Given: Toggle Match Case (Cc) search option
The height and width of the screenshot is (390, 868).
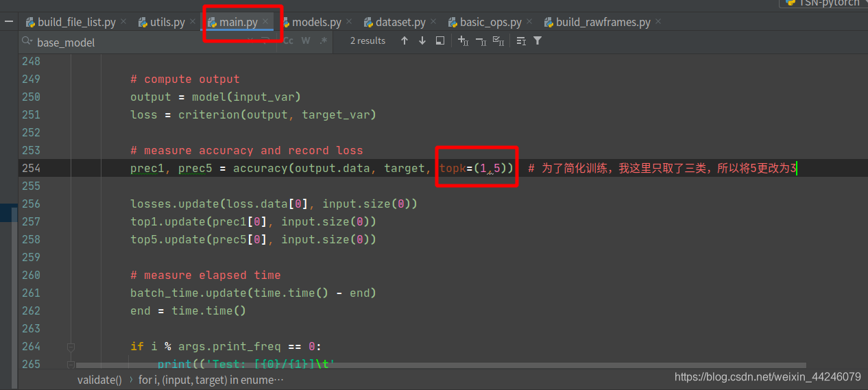Looking at the screenshot, I should coord(288,41).
